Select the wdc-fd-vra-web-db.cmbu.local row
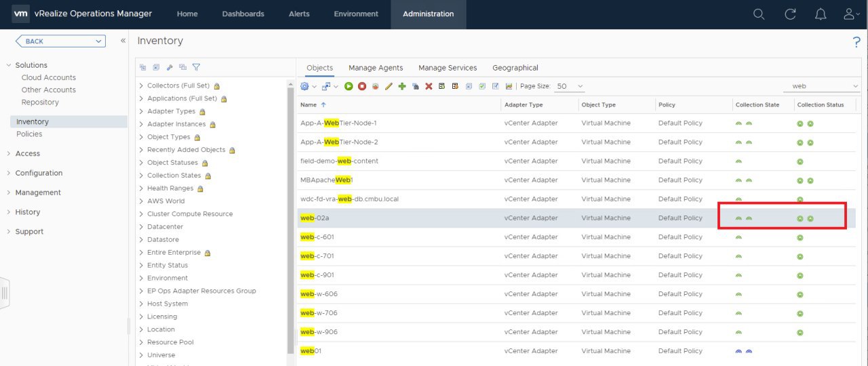 coord(576,199)
